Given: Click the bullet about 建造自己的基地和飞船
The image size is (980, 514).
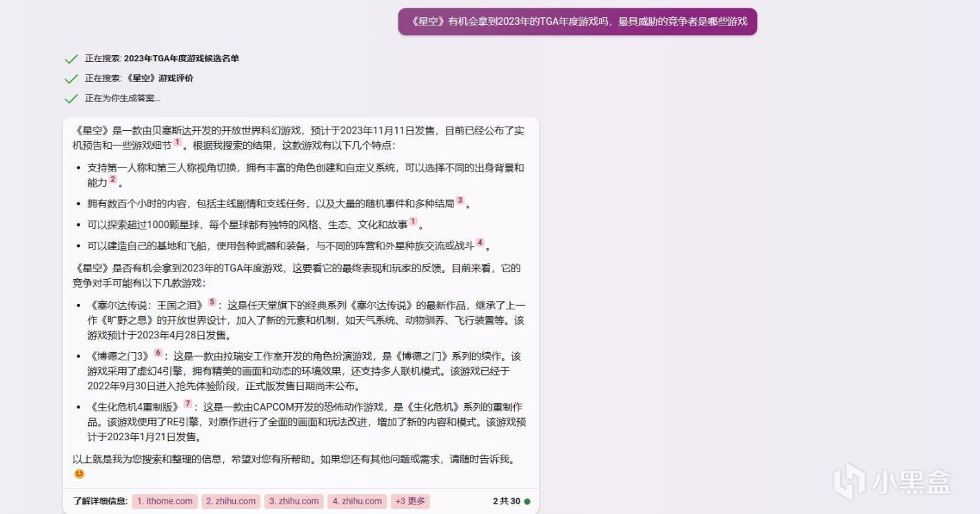Looking at the screenshot, I should tap(289, 246).
